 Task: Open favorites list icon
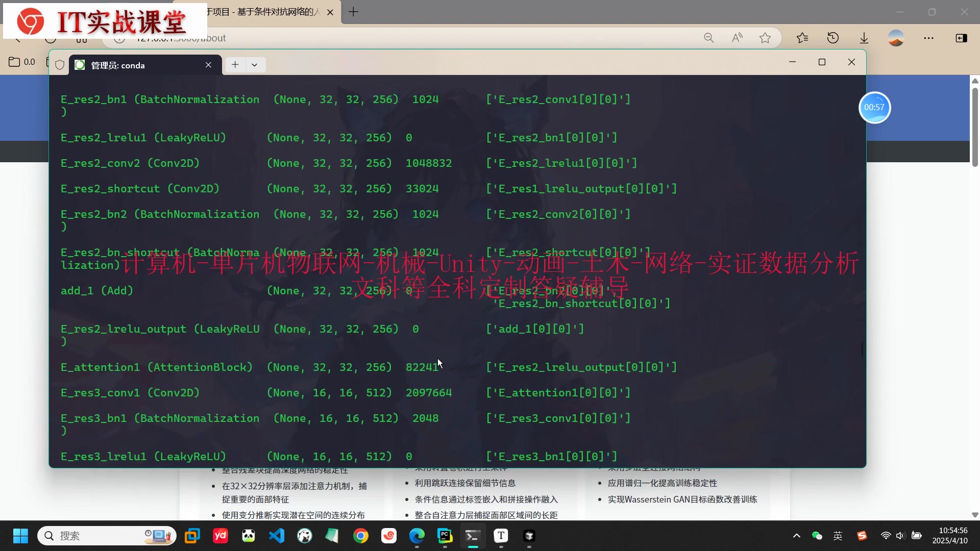click(802, 38)
